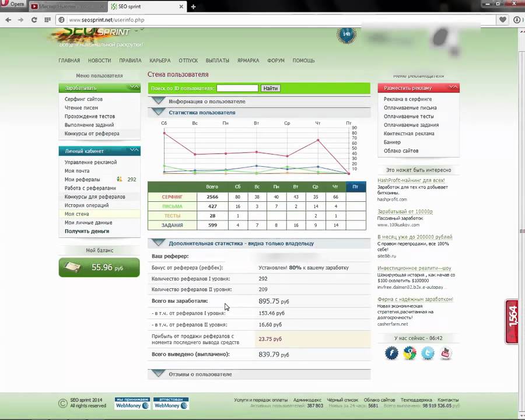Open the pink social icon at the far right
The image size is (525, 420).
pyautogui.click(x=446, y=353)
